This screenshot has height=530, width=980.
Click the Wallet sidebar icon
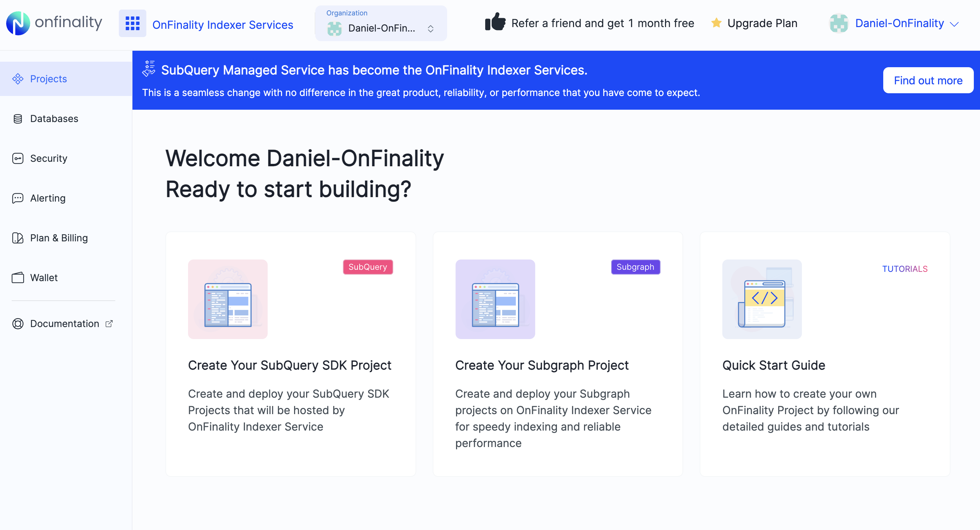tap(17, 278)
